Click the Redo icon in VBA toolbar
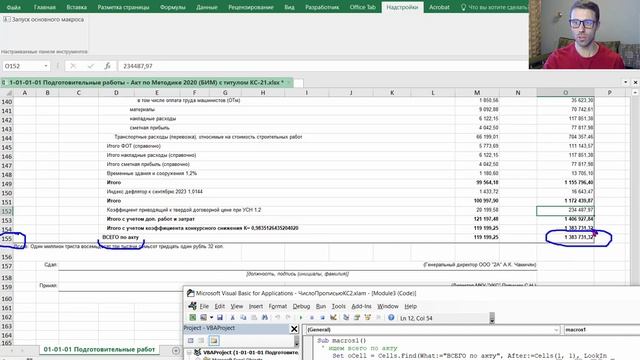The height and width of the screenshot is (360, 640). pos(288,318)
